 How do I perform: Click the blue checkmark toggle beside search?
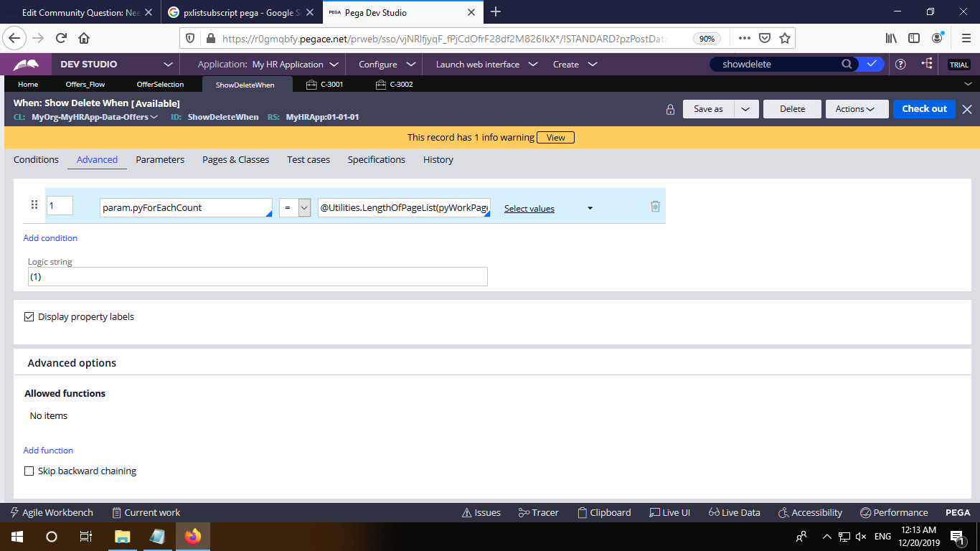872,64
